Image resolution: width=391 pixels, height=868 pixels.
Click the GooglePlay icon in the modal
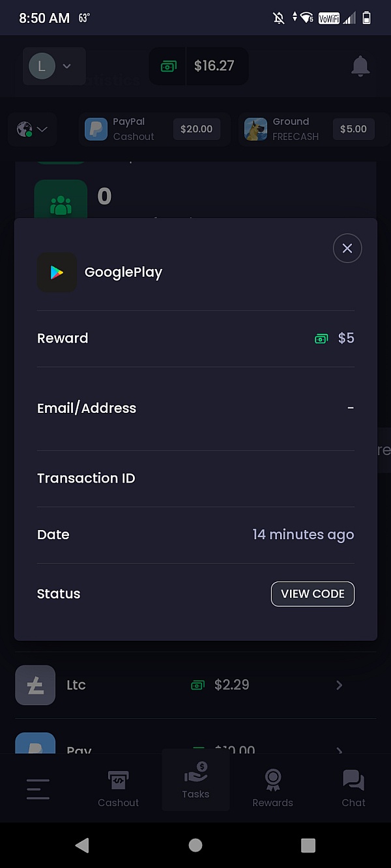coord(57,272)
